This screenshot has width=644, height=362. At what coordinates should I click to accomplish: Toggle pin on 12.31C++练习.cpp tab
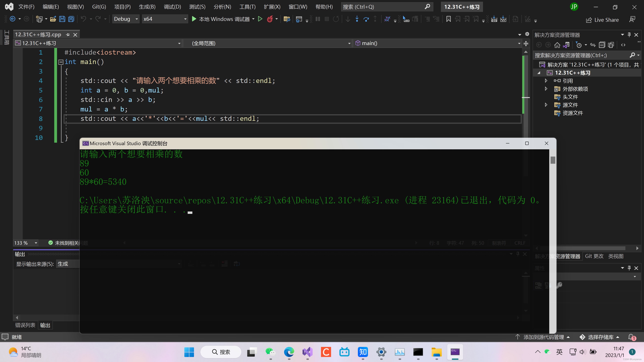tap(67, 35)
